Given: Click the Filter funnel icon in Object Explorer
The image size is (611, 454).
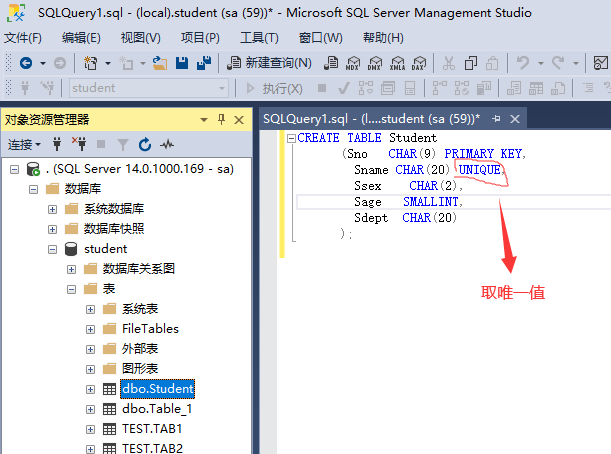Looking at the screenshot, I should point(123,145).
